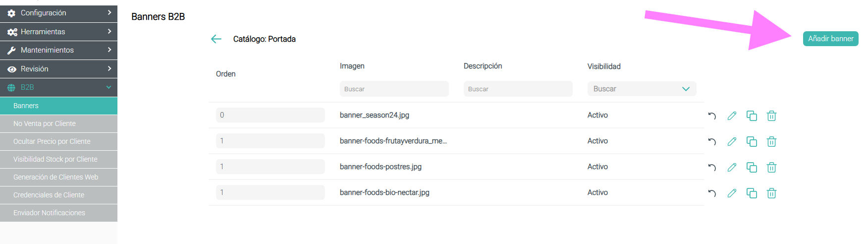Screen dimensions: 868x244
Task: Go back using the left arrow
Action: pos(216,39)
